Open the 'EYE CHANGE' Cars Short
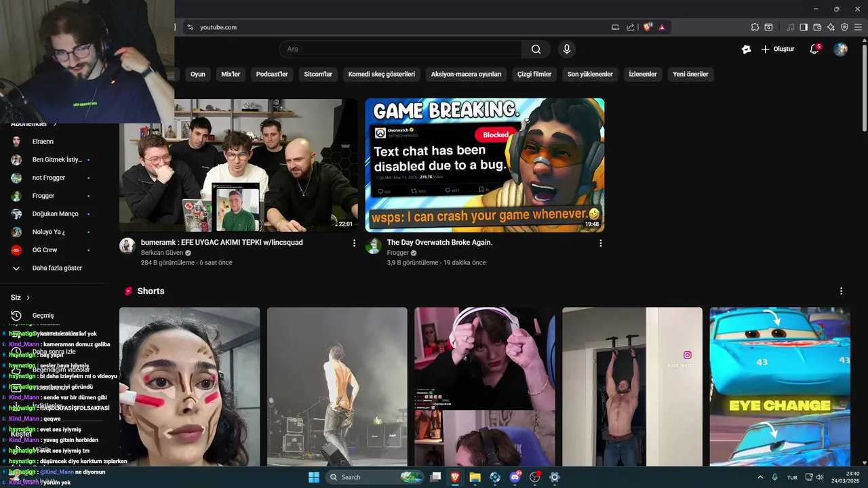The width and height of the screenshot is (868, 488). (780, 386)
